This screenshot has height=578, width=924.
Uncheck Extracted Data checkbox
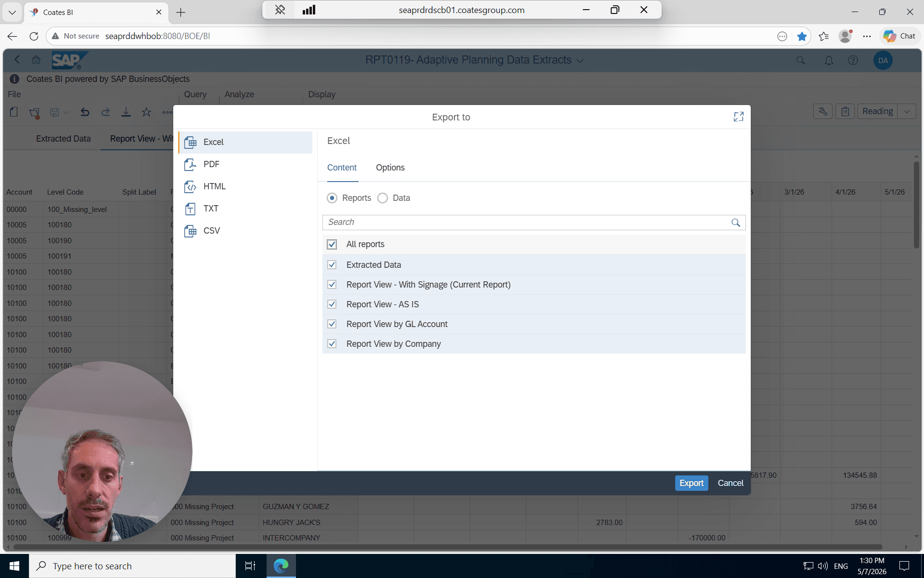332,265
